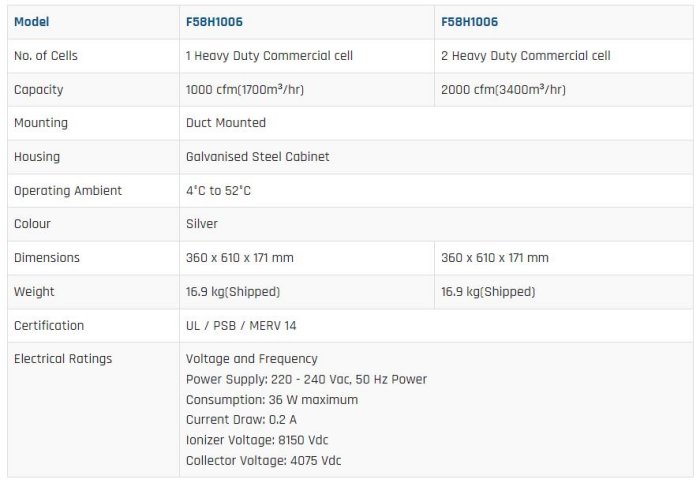
Task: Click the Dimensions row label
Action: click(x=47, y=258)
